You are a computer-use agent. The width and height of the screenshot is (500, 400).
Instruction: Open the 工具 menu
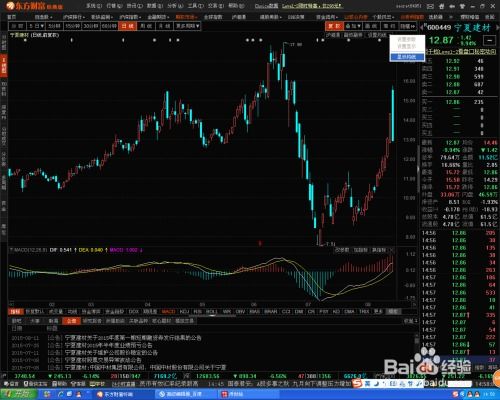(x=195, y=6)
